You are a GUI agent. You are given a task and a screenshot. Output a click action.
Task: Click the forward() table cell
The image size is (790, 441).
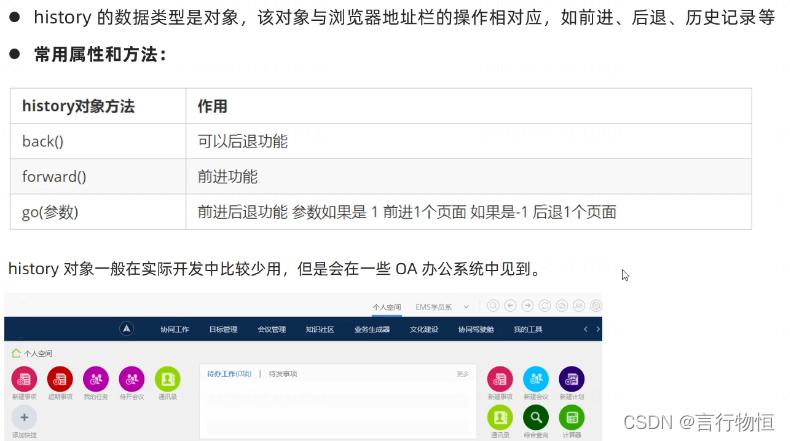tap(98, 176)
